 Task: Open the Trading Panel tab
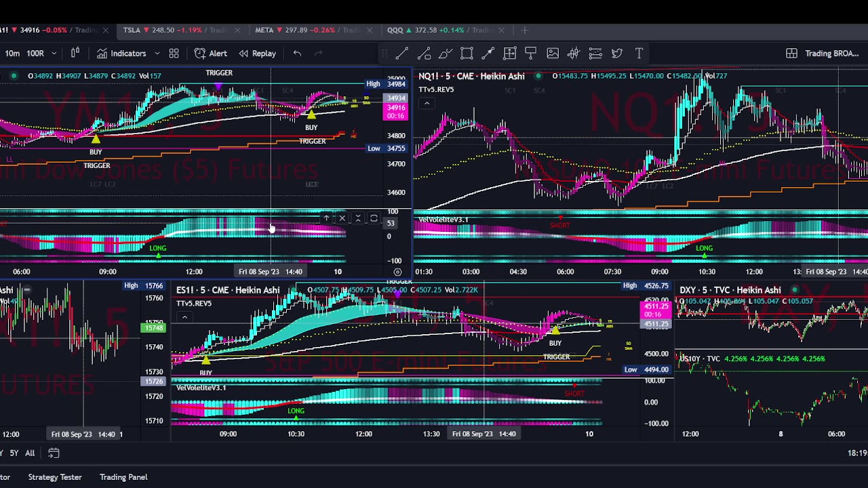(x=123, y=477)
